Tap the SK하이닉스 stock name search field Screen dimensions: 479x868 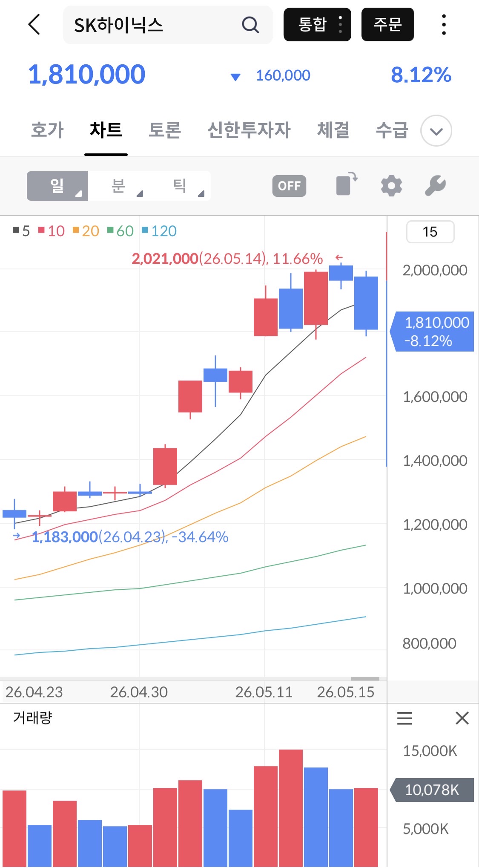(168, 25)
